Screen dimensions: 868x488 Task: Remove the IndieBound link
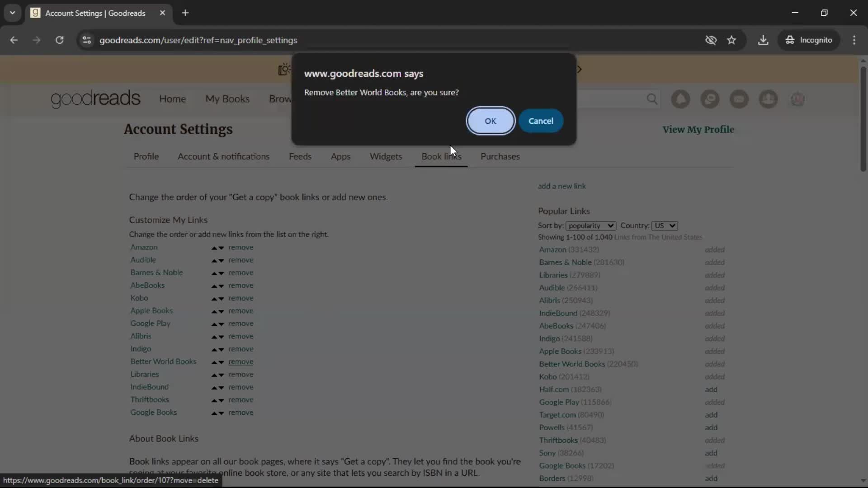[x=241, y=387]
